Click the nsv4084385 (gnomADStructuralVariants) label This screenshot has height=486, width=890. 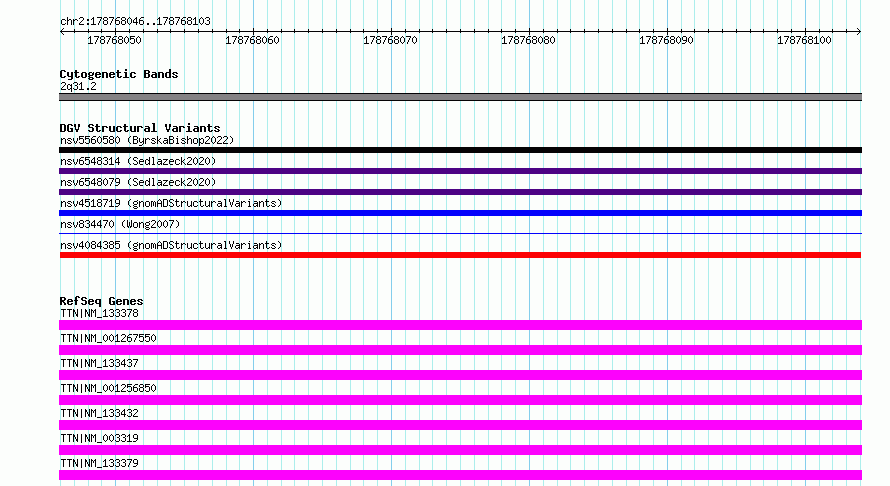tap(171, 245)
